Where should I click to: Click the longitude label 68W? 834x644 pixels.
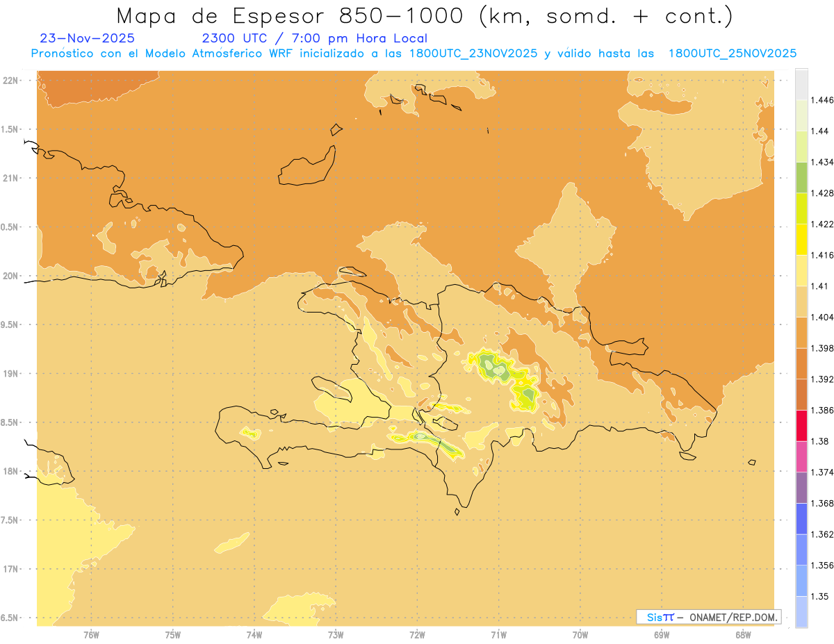(743, 634)
